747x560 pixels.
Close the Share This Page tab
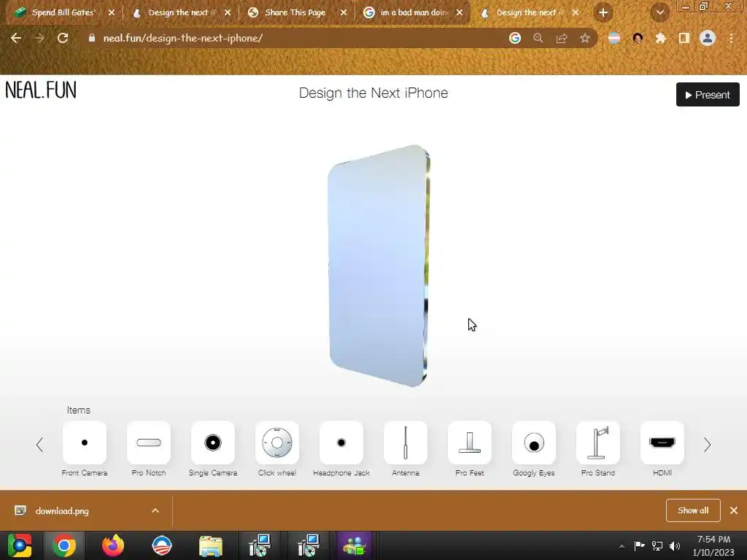[344, 12]
